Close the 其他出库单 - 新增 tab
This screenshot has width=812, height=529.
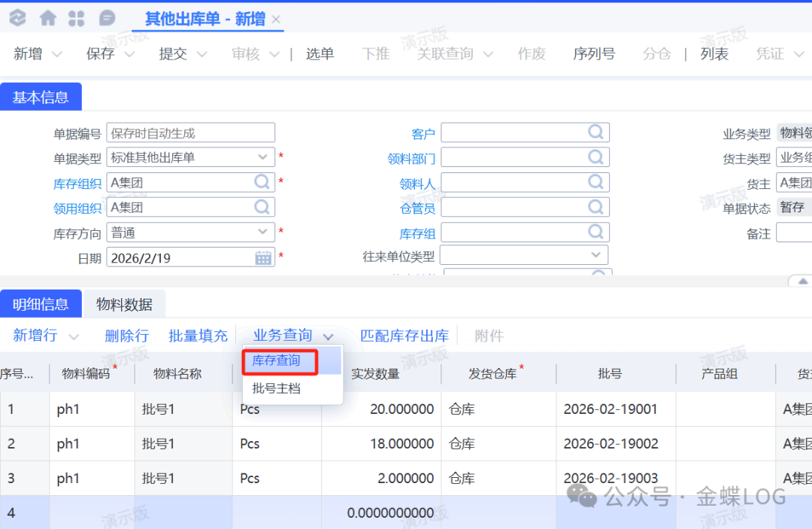(276, 20)
